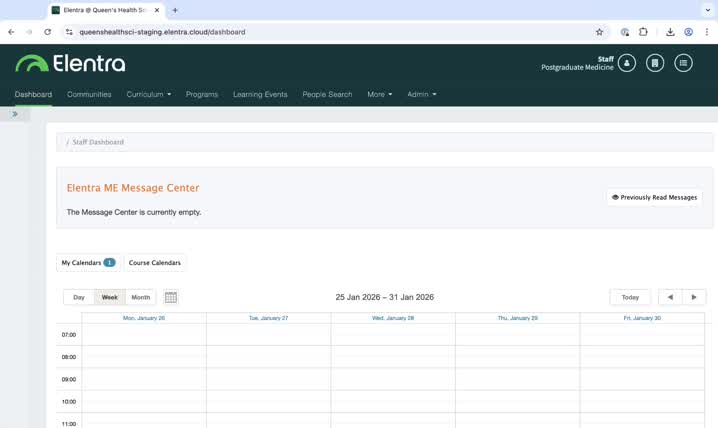Open Chrome profile avatar icon

tap(688, 32)
